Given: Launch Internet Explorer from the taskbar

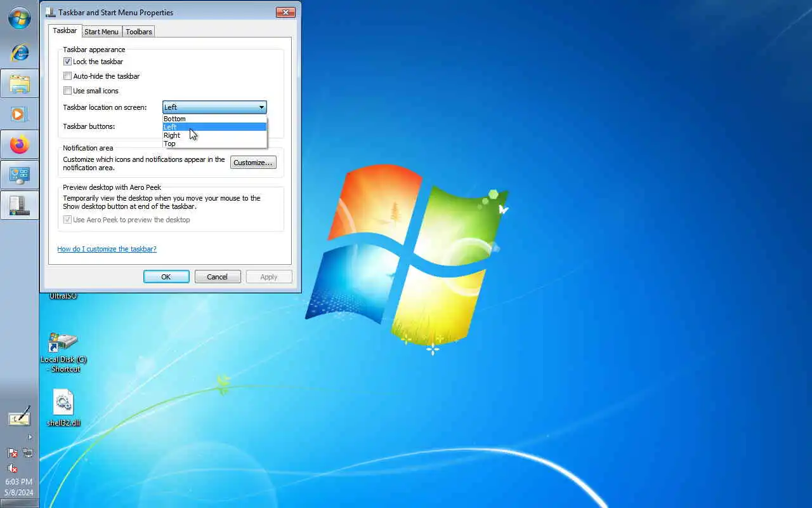Looking at the screenshot, I should [x=19, y=52].
